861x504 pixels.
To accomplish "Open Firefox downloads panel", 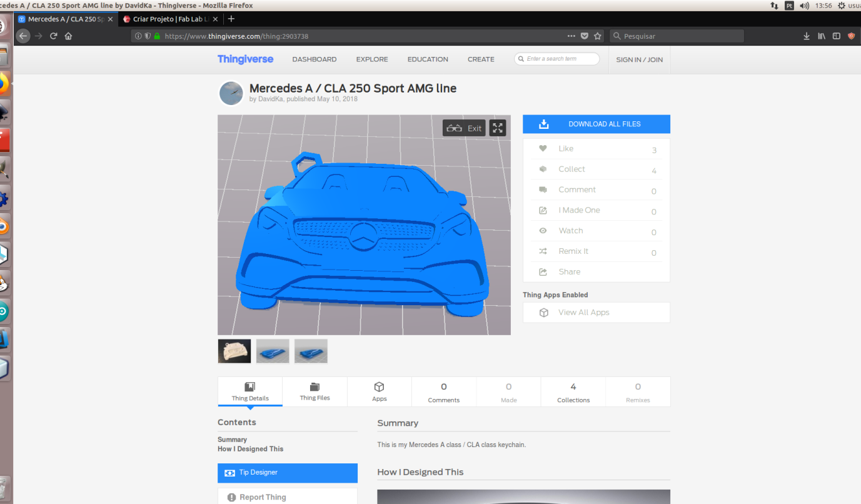I will (x=807, y=36).
